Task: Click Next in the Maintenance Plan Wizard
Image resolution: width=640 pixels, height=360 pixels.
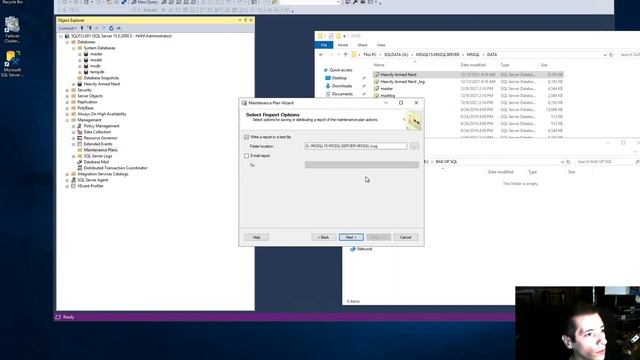Action: (351, 237)
